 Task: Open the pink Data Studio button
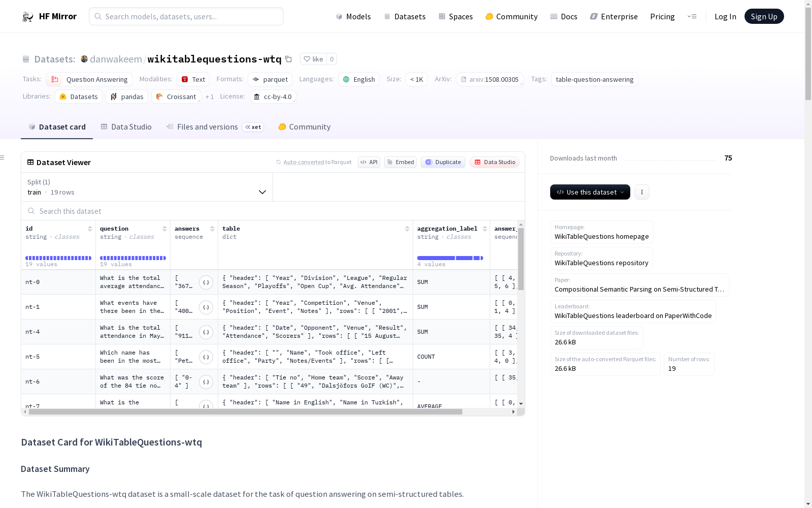tap(495, 162)
